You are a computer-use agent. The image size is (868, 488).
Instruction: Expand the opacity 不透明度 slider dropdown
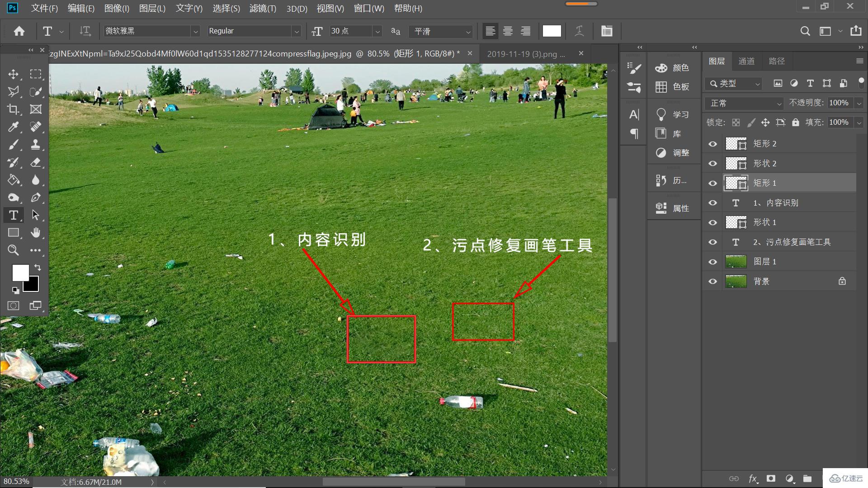point(859,103)
